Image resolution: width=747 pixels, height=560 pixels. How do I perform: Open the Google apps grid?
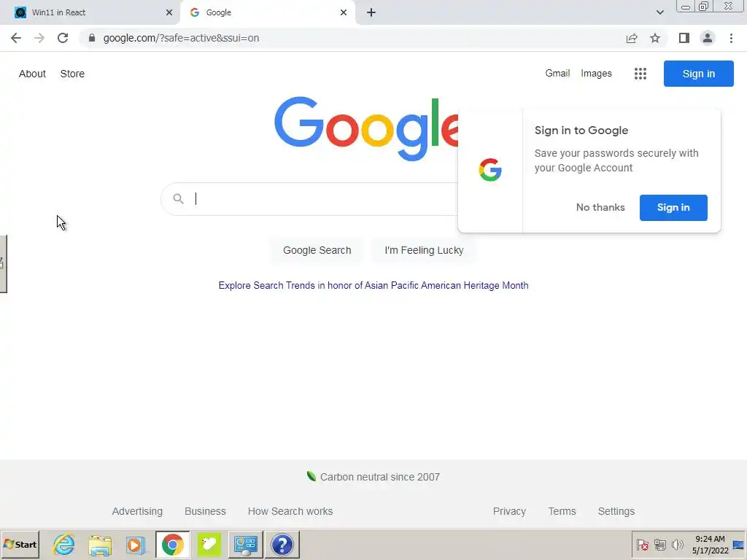(x=640, y=74)
